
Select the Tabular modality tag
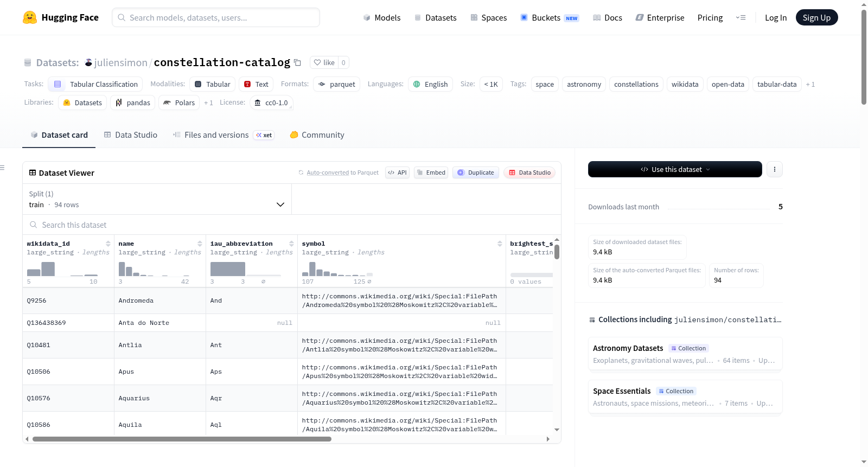pyautogui.click(x=213, y=84)
